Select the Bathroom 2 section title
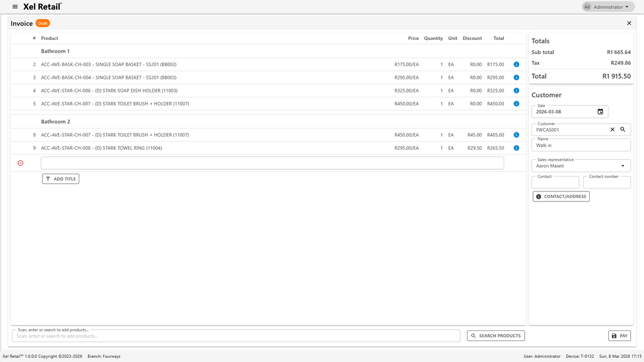Viewport: 644px width, 362px height. 55,122
